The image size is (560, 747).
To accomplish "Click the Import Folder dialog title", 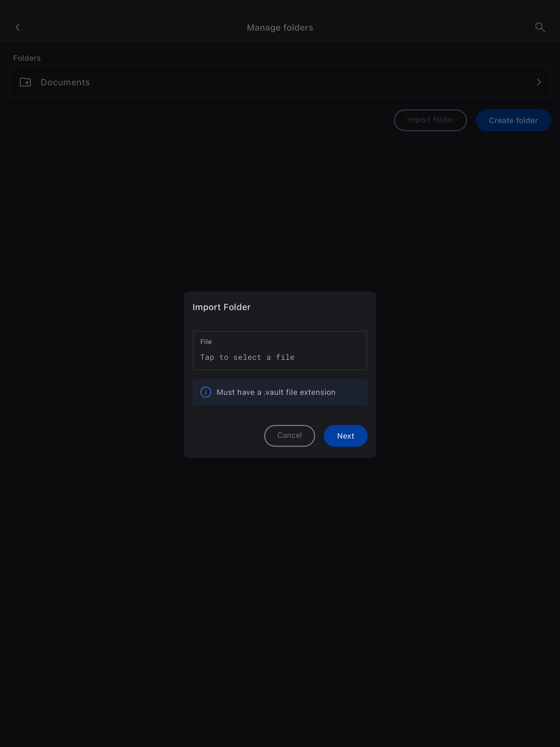I will click(x=221, y=307).
